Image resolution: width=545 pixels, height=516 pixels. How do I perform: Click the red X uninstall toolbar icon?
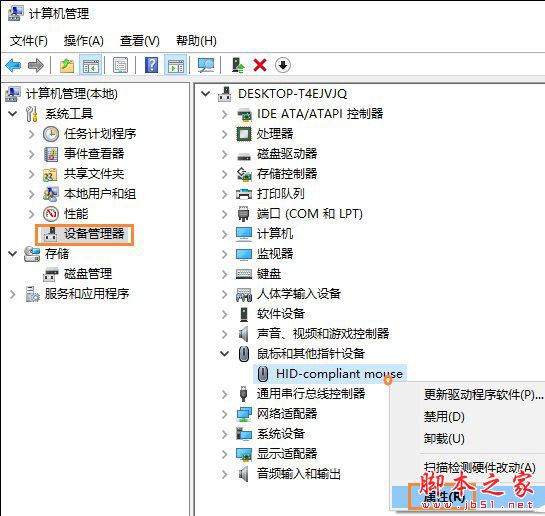pos(260,65)
